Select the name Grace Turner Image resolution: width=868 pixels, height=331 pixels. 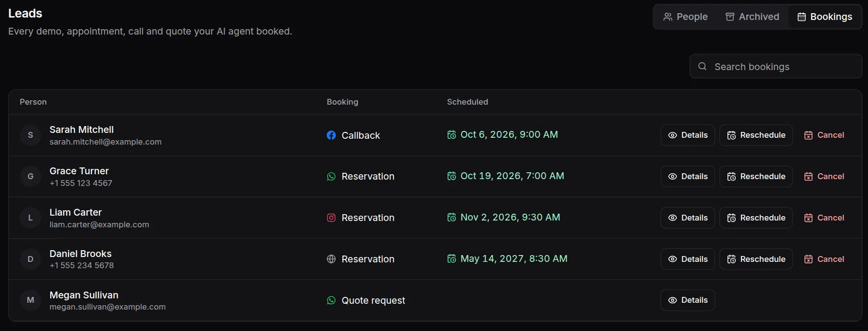[x=79, y=171]
